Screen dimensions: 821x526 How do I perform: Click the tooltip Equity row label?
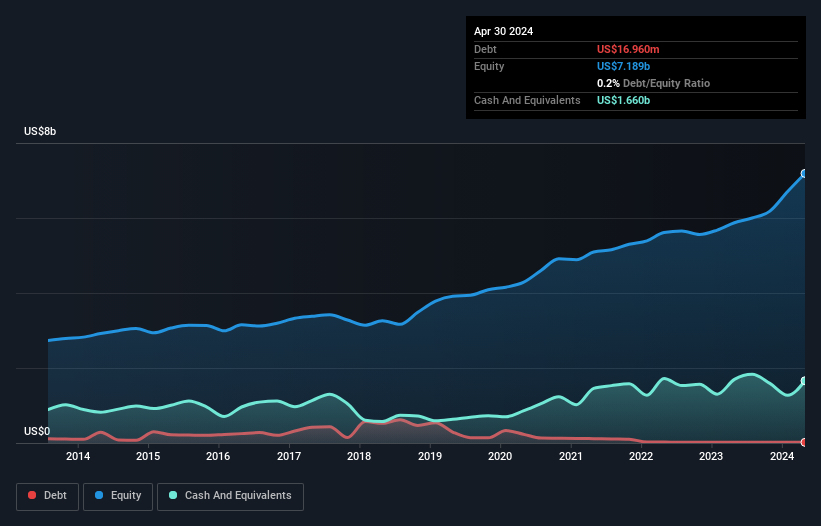489,66
